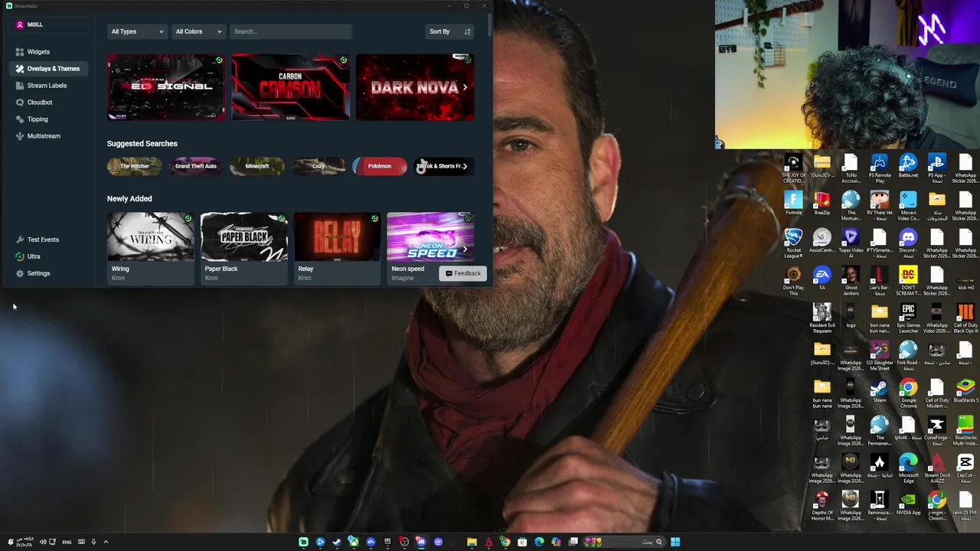Open Topaz Video AI desktop icon

pyautogui.click(x=851, y=244)
